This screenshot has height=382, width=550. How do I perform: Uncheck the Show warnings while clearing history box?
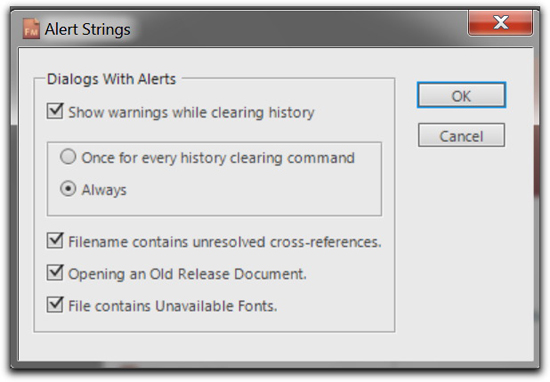55,112
